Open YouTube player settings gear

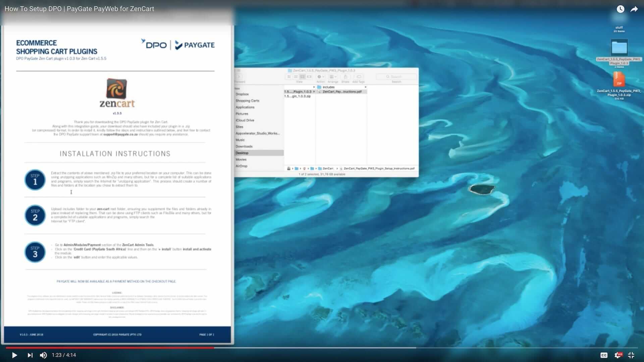click(618, 355)
